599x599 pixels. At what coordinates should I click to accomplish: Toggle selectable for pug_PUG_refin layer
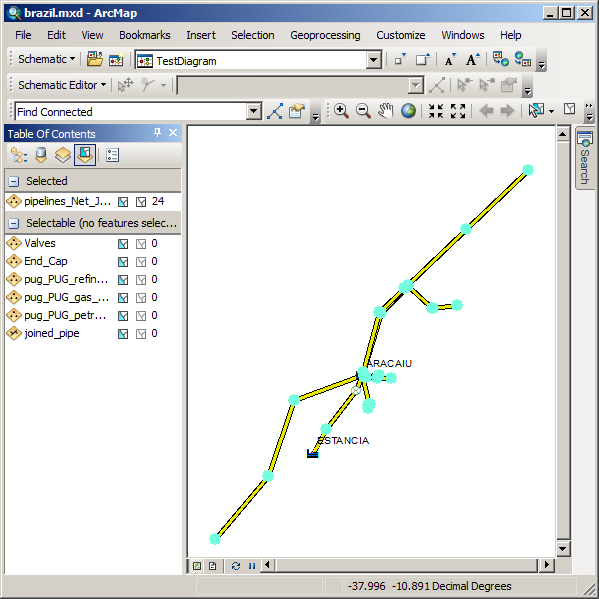pos(123,280)
